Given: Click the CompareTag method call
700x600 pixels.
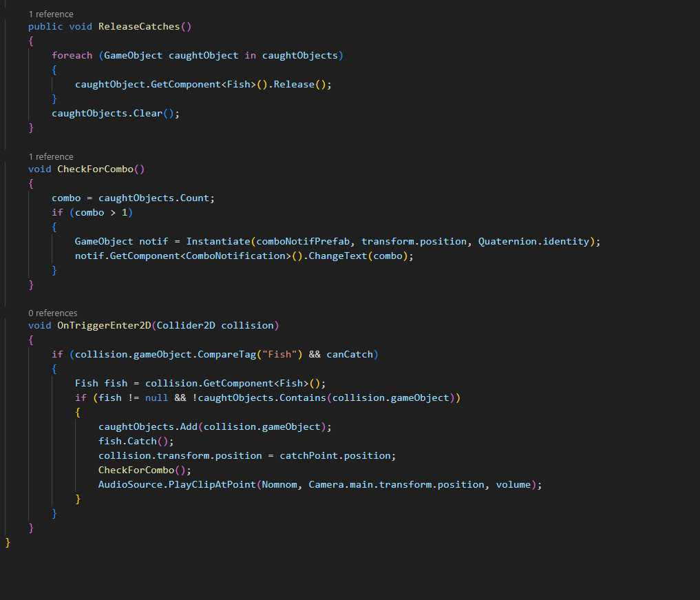Looking at the screenshot, I should click(226, 355).
